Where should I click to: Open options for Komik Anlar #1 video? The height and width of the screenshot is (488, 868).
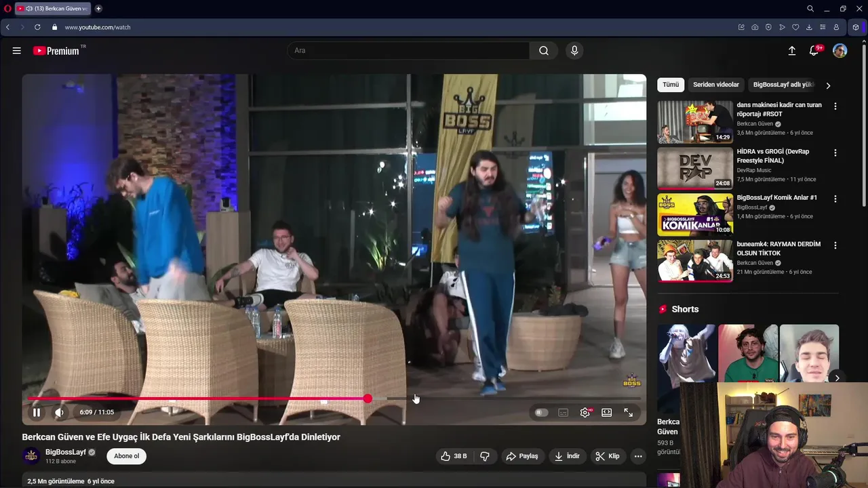pos(835,199)
